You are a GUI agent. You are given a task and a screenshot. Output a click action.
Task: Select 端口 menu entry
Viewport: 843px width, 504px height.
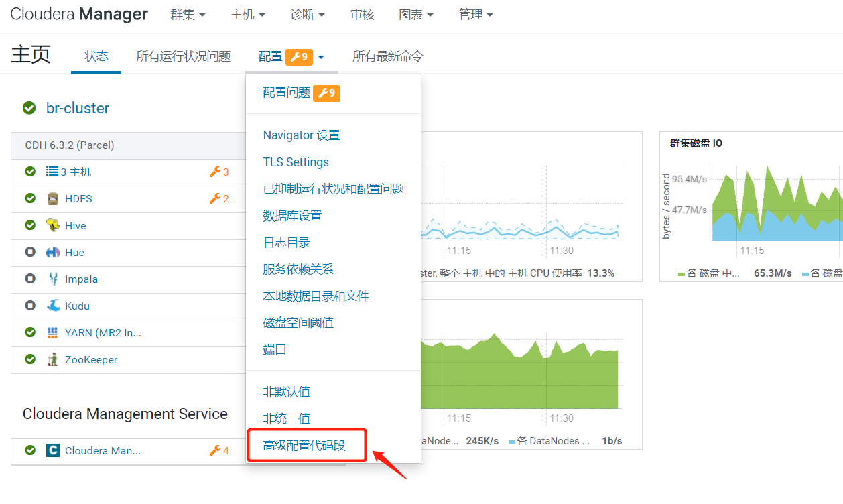pos(275,350)
